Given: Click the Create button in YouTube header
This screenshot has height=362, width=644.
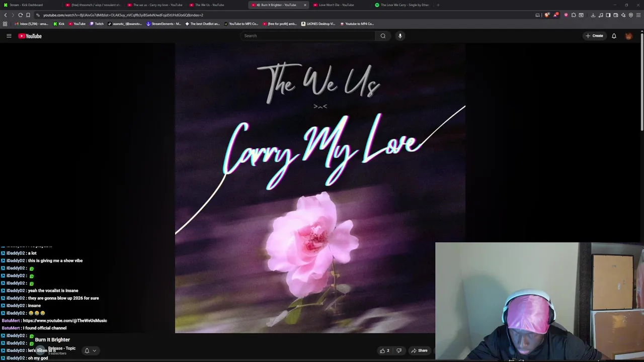Looking at the screenshot, I should 594,36.
